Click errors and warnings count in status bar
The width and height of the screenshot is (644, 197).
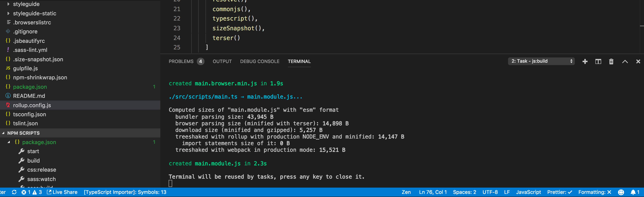click(31, 192)
